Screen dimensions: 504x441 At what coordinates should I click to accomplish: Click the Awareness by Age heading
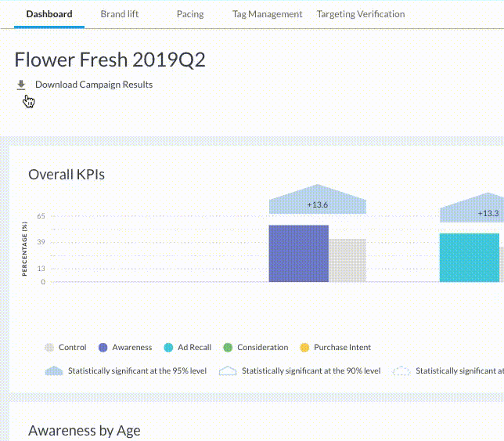point(85,430)
